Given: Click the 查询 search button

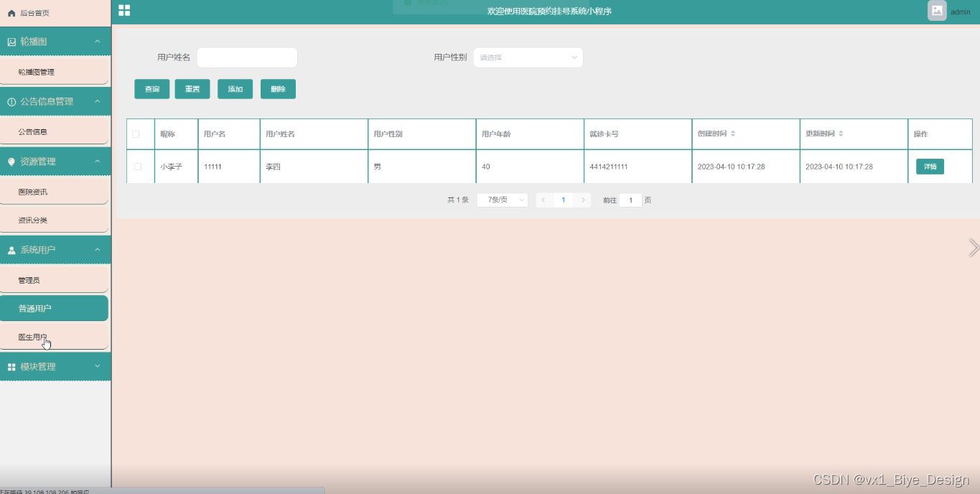Looking at the screenshot, I should point(152,89).
